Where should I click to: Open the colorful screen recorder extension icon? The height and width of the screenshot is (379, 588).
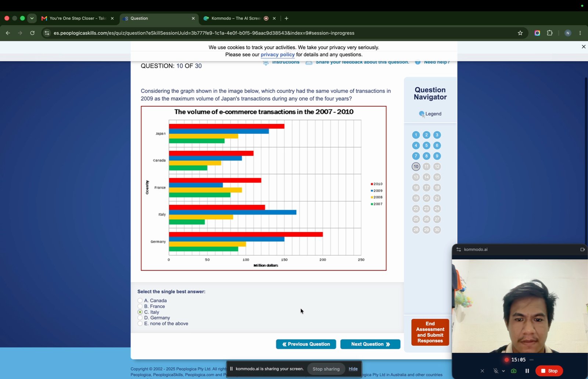537,33
